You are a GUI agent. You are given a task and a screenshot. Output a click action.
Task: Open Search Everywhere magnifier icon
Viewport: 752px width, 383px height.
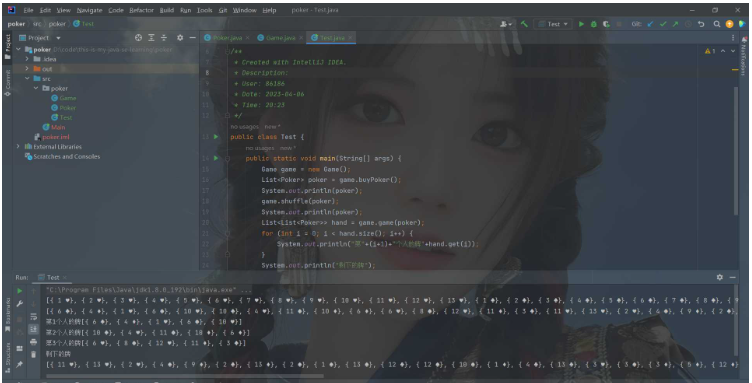coord(717,24)
